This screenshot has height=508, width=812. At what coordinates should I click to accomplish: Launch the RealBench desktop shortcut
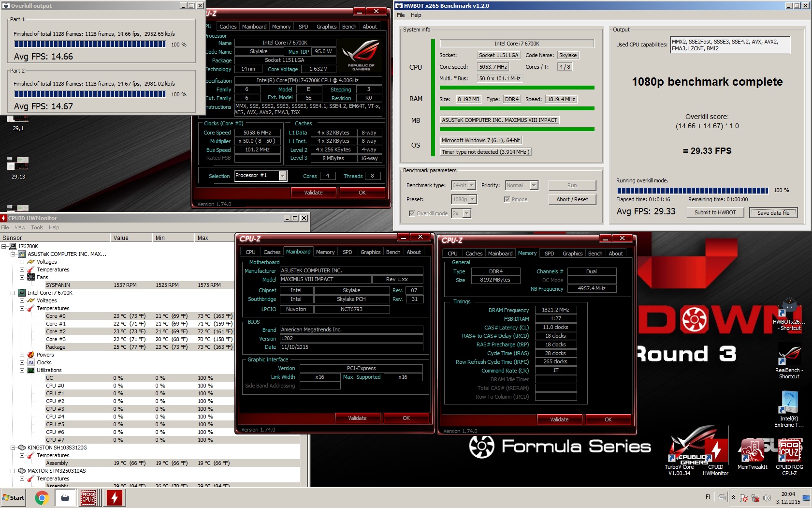click(789, 361)
